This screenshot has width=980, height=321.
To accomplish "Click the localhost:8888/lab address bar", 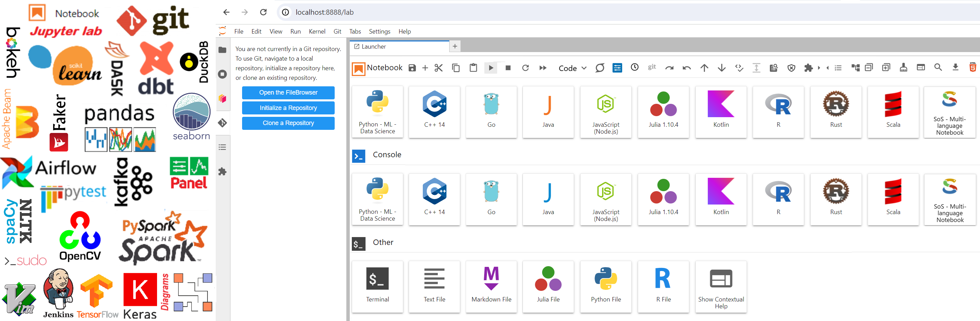I will click(x=628, y=12).
